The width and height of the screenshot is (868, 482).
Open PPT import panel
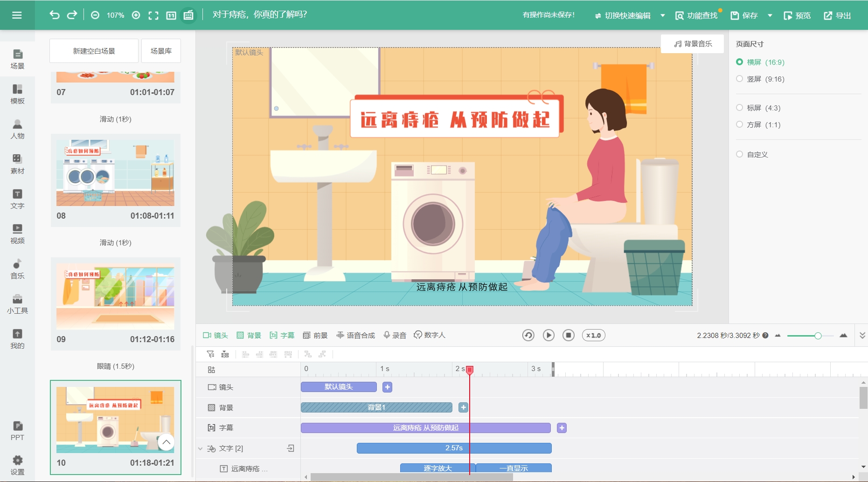pyautogui.click(x=17, y=431)
